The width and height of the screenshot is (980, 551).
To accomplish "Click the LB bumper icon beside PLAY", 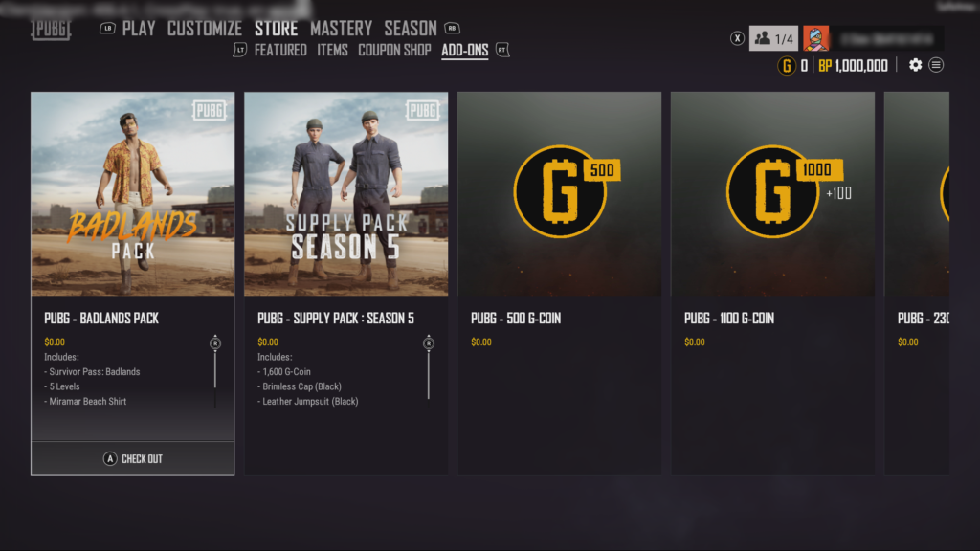I will (x=107, y=28).
